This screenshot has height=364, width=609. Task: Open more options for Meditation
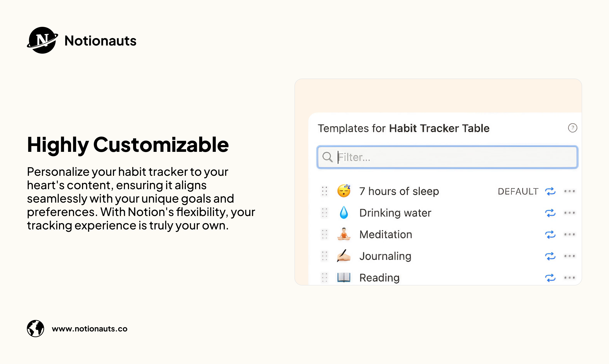click(569, 234)
